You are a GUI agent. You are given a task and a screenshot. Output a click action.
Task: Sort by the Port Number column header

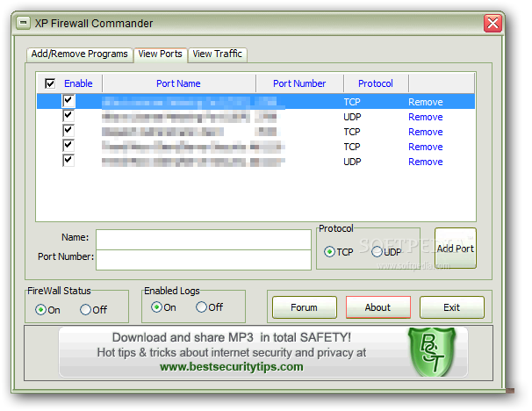[x=299, y=83]
